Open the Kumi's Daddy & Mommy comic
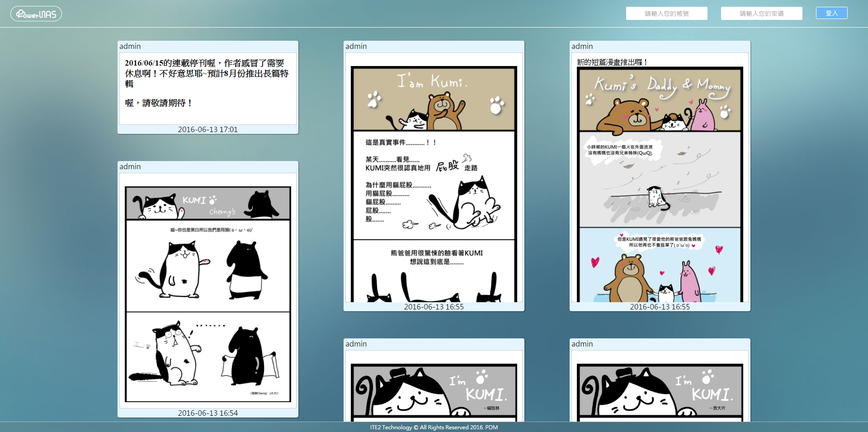 tap(660, 185)
